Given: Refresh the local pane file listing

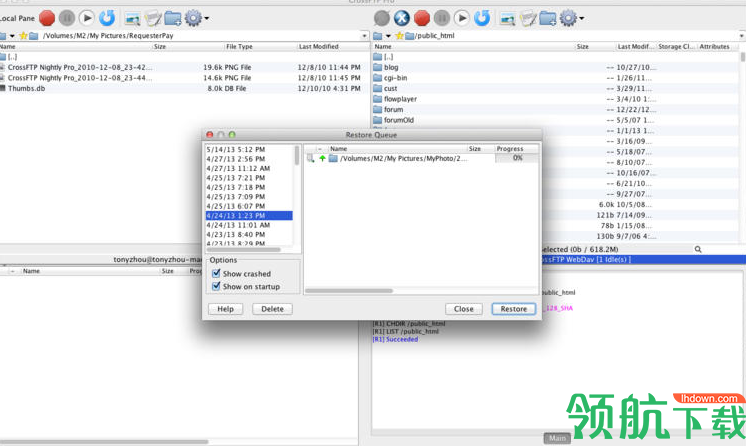Looking at the screenshot, I should click(107, 18).
